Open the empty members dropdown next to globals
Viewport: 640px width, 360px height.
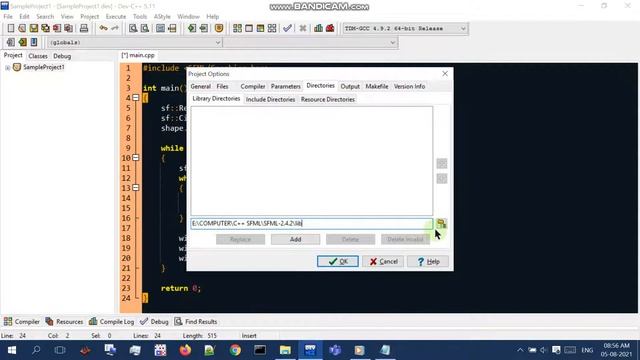(393, 42)
